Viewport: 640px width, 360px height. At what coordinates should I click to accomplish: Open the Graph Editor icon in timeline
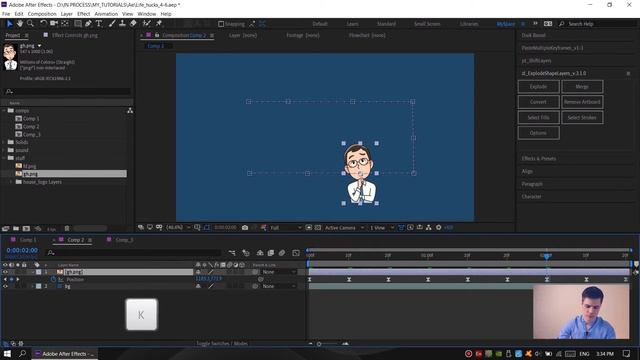296,253
